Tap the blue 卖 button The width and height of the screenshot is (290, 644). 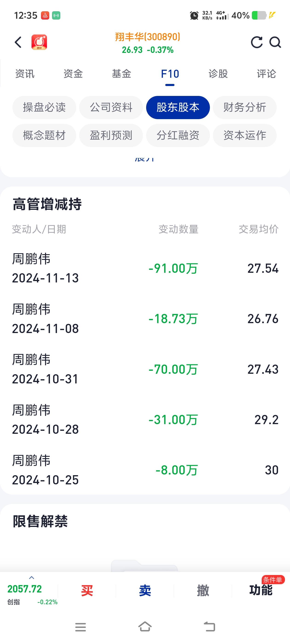point(145,591)
